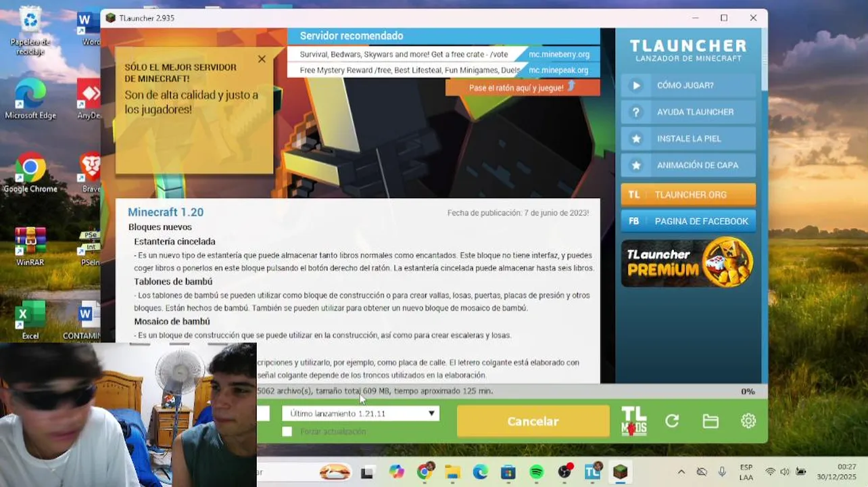Click the publication date text

coord(518,213)
